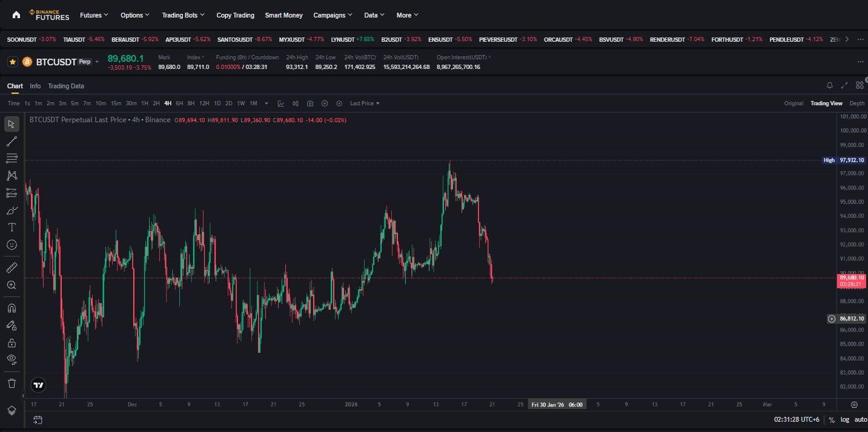The height and width of the screenshot is (432, 868).
Task: Open the LYNUSDT ticker
Action: tap(353, 39)
